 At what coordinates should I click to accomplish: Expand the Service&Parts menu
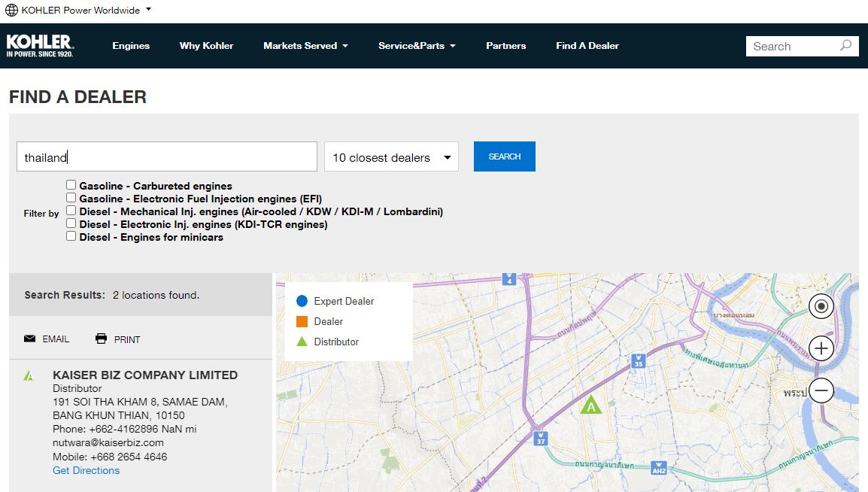(417, 46)
